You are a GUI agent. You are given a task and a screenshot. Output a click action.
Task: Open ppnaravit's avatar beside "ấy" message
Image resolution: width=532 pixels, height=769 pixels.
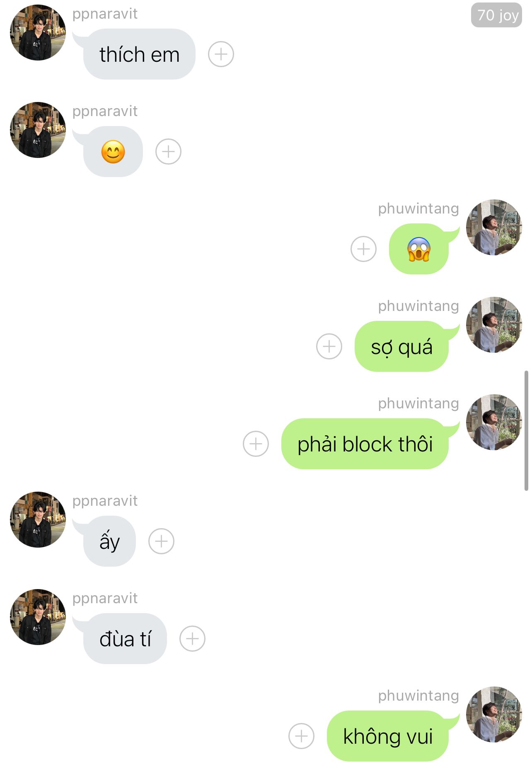coord(38,519)
